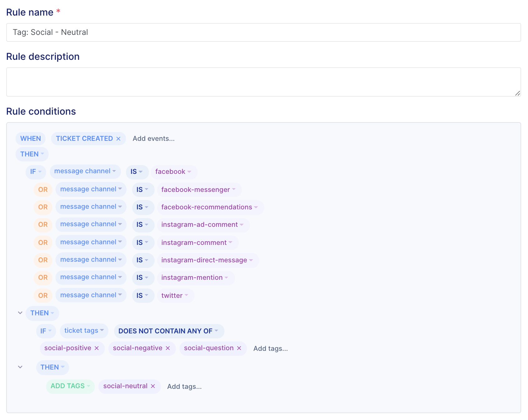Open the instagram-mention value dropdown
Image resolution: width=528 pixels, height=420 pixels.
coord(195,278)
